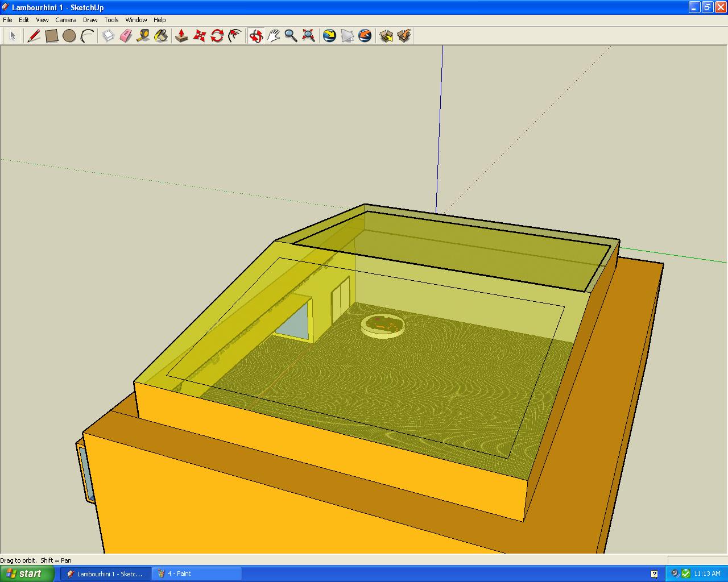
Task: Open Get Models from 3D Warehouse
Action: point(386,36)
